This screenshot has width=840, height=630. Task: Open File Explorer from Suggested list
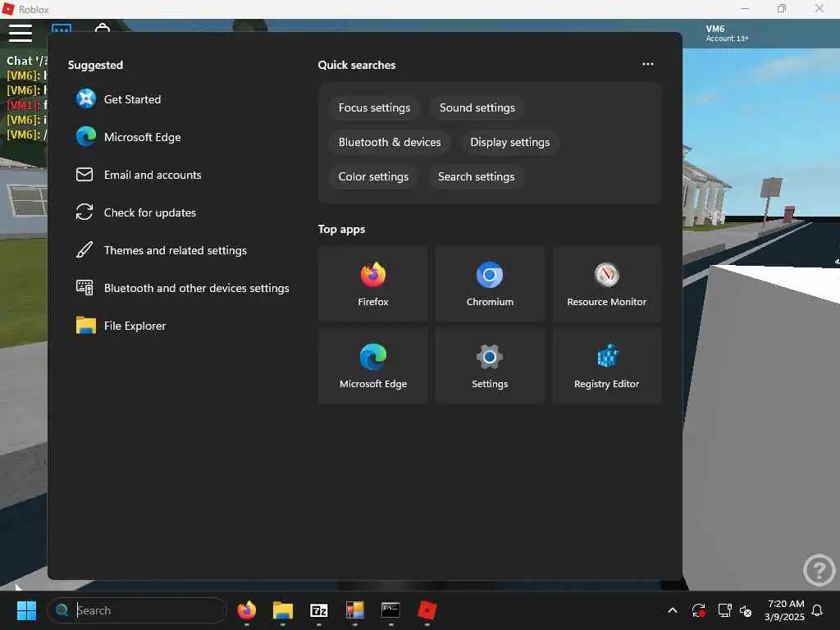point(121,326)
